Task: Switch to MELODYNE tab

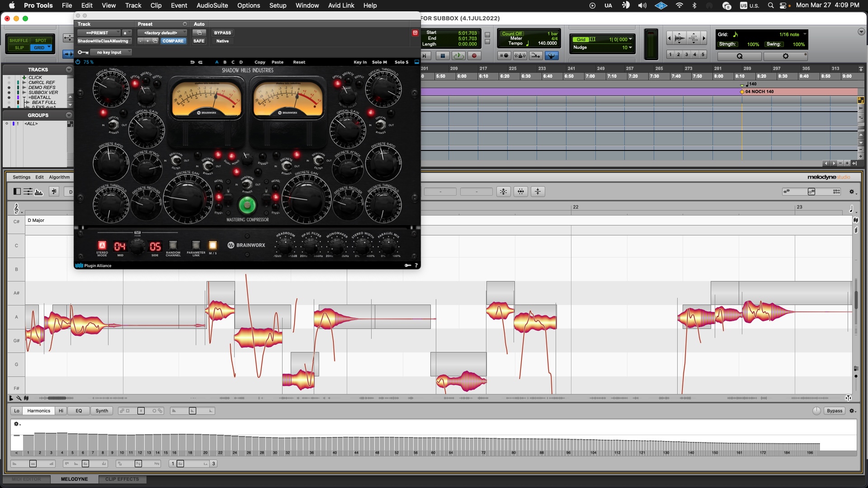Action: click(x=74, y=479)
